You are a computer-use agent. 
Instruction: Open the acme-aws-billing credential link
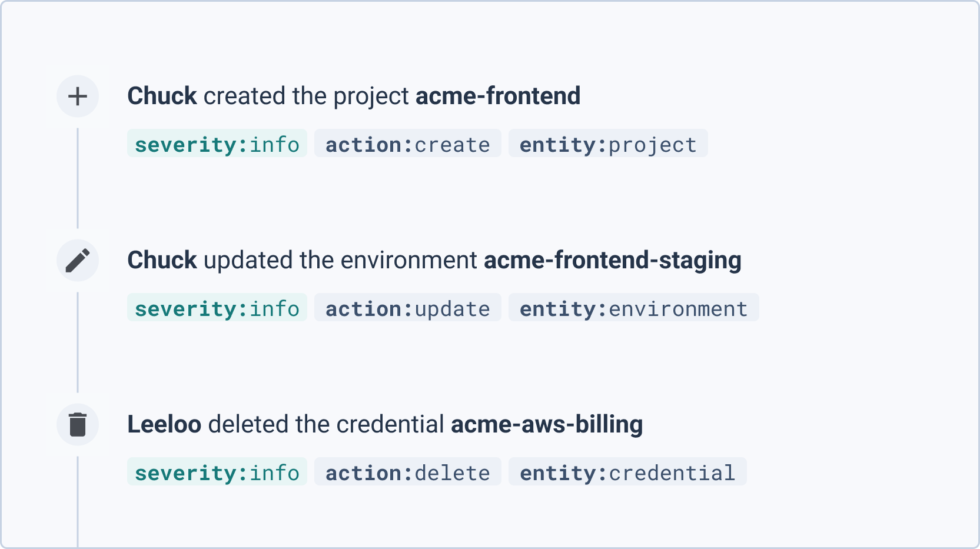pos(547,425)
